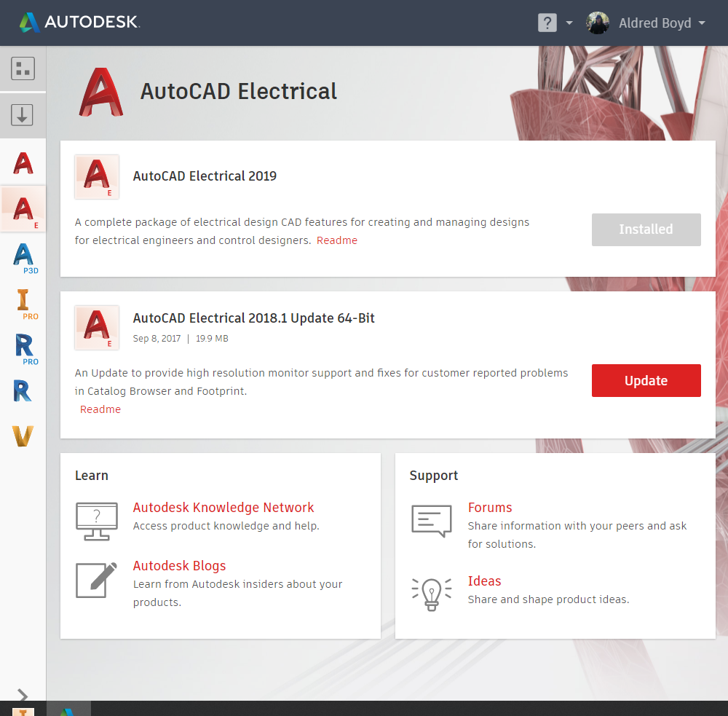Screen dimensions: 728x716
Task: Click the Knowledge Network monitor icon
Action: (x=98, y=520)
